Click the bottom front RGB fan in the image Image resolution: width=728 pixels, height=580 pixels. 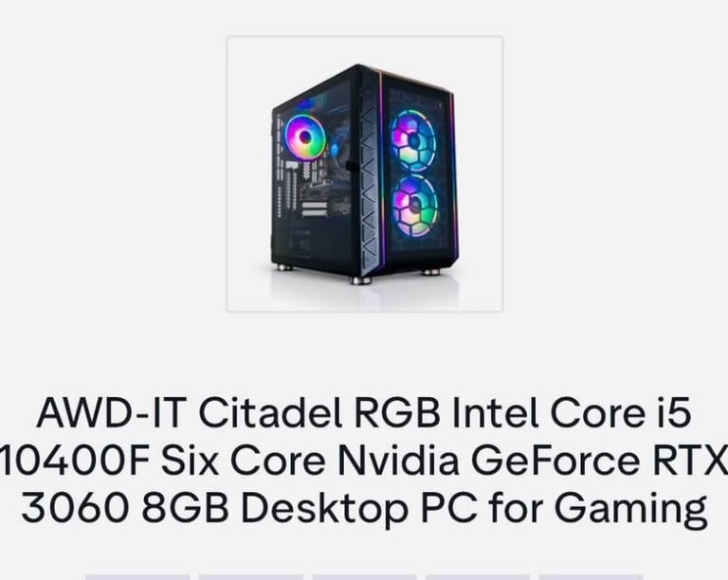tap(414, 207)
